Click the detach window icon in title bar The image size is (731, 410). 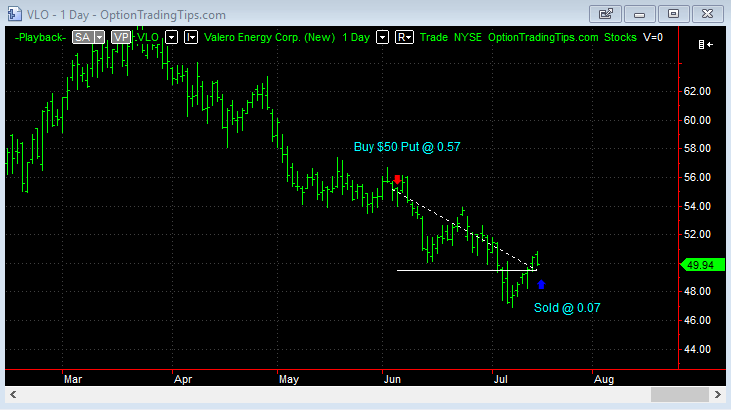tap(605, 14)
